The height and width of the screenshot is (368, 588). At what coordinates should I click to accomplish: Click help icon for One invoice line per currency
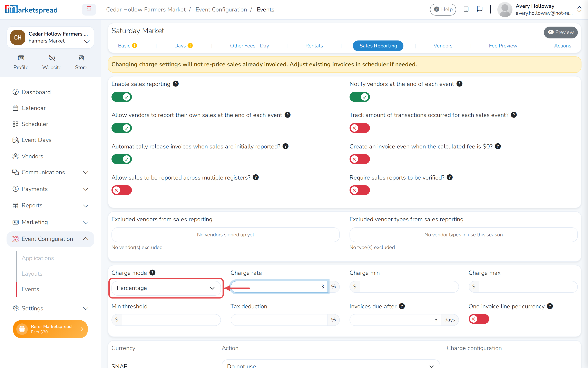(550, 306)
